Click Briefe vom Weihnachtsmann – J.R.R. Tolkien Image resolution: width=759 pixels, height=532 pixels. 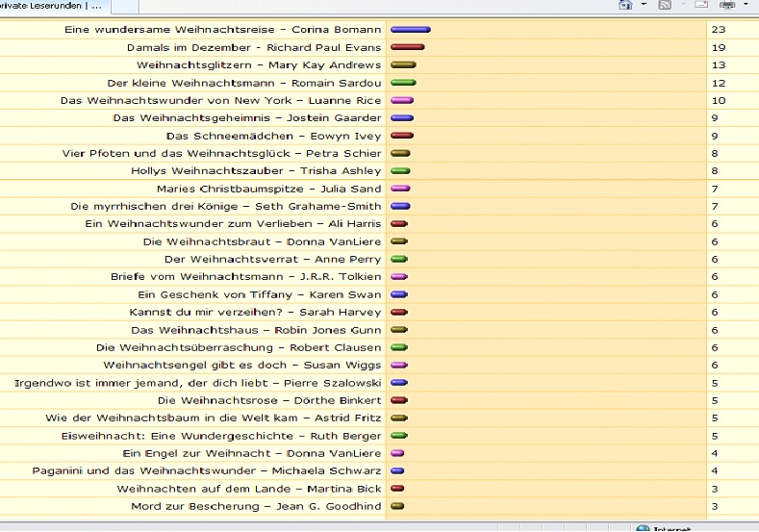[245, 277]
